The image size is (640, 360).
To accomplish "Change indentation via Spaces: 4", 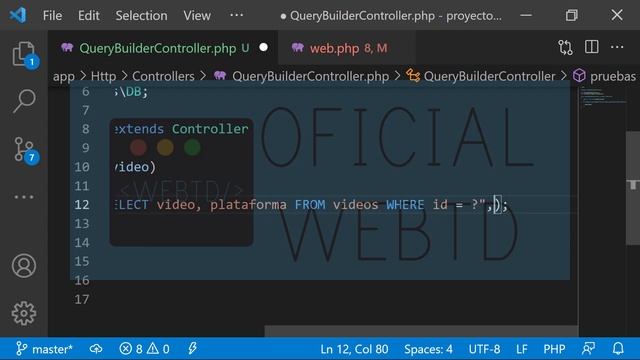I will (x=428, y=349).
